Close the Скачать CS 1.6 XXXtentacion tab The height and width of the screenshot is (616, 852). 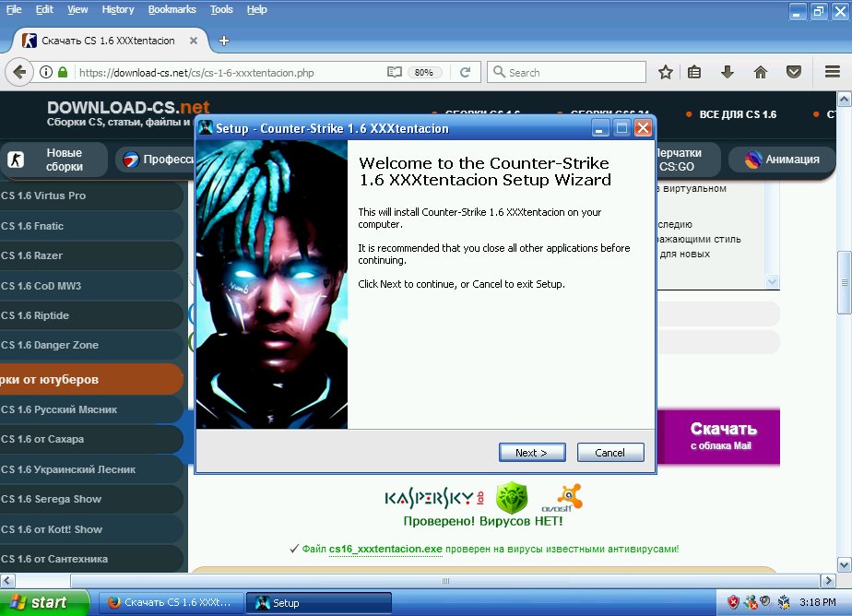pyautogui.click(x=194, y=41)
